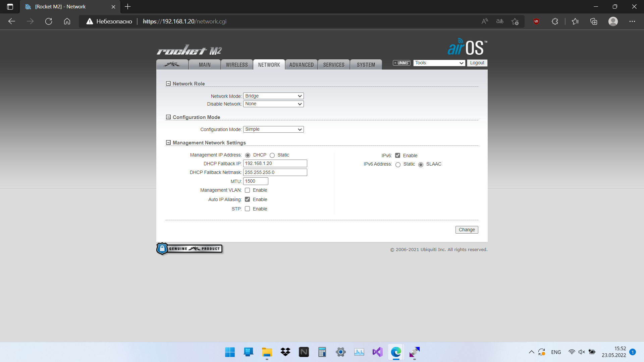Open a new browser tab
This screenshot has width=644, height=362.
click(128, 7)
